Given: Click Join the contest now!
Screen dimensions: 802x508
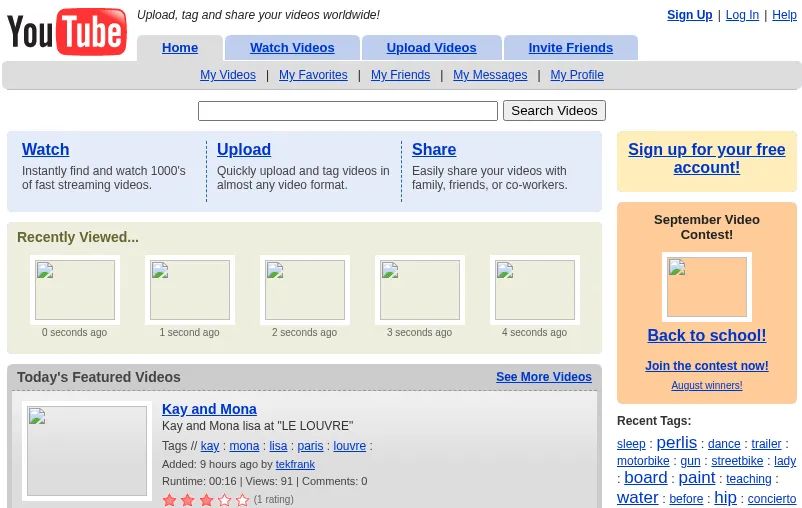Looking at the screenshot, I should [707, 366].
